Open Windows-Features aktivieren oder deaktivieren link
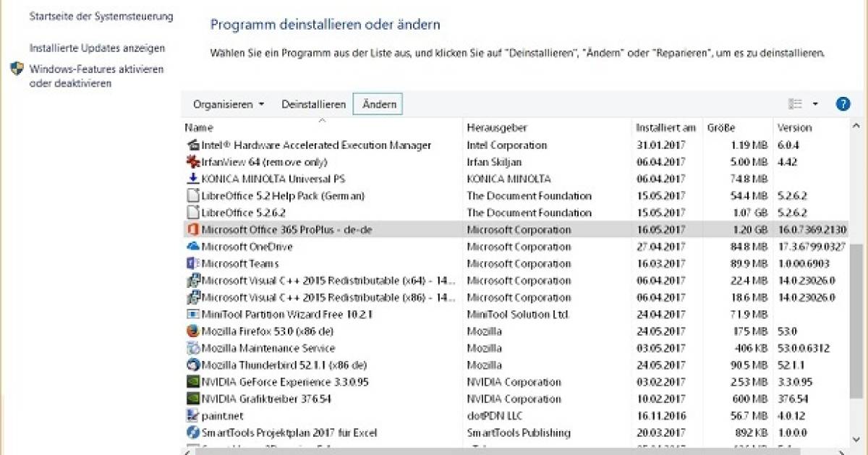Image resolution: width=868 pixels, height=455 pixels. [97, 76]
